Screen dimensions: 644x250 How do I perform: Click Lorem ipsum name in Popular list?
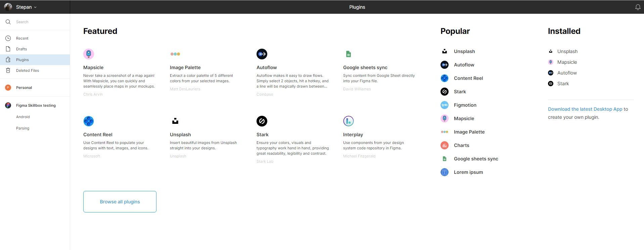tap(468, 172)
